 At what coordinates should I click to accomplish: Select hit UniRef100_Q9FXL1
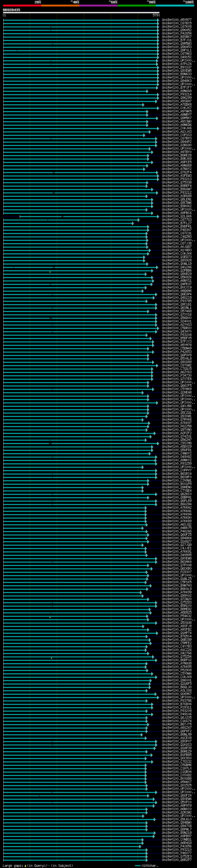tap(177, 50)
